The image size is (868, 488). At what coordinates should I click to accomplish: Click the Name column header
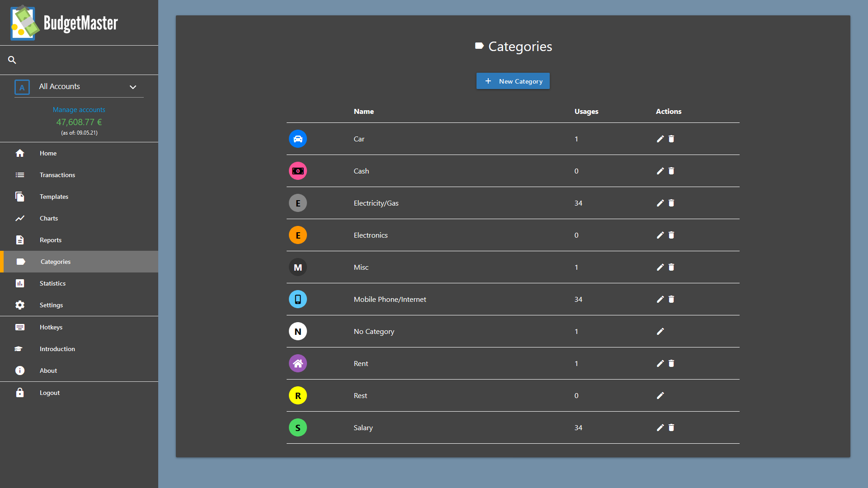click(363, 112)
